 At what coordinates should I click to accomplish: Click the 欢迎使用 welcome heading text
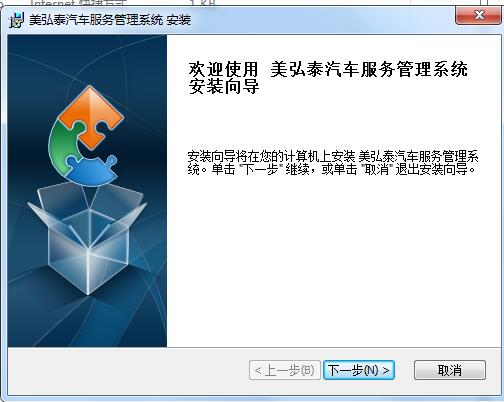point(223,69)
